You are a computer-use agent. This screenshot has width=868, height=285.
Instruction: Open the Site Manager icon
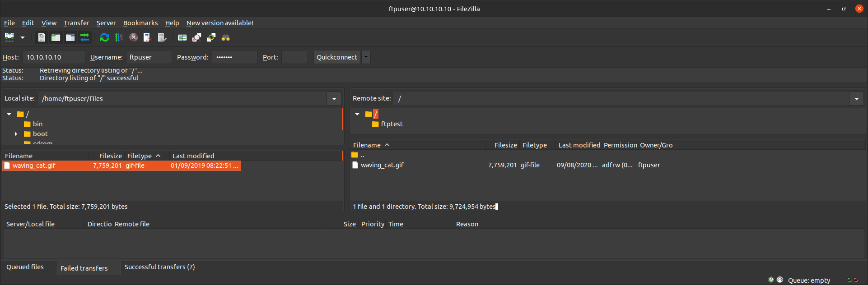tap(9, 37)
